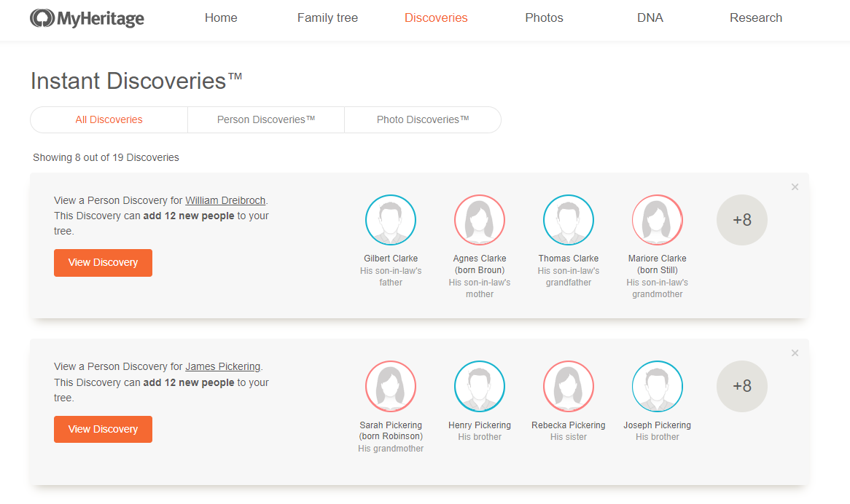
Task: Open Joseph Pickering's profile avatar
Action: 657,386
